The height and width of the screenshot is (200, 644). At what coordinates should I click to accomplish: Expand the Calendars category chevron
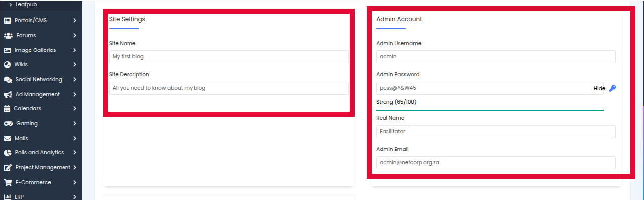[74, 109]
